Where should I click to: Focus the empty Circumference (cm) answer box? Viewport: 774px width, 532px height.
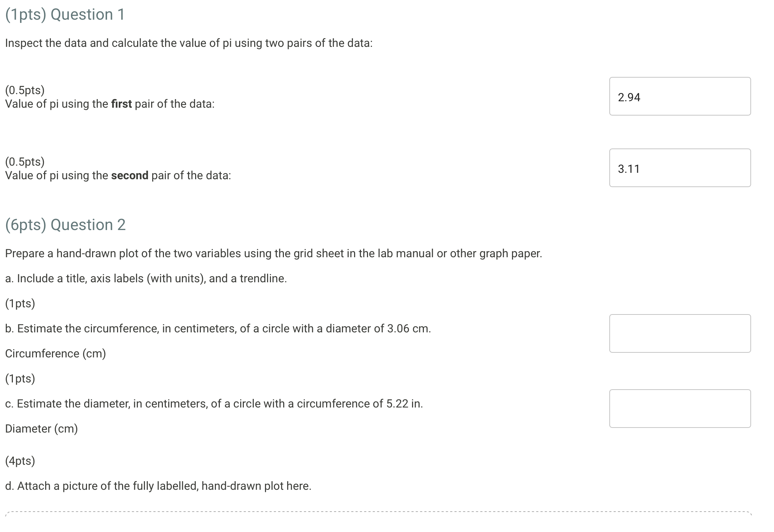coord(680,333)
